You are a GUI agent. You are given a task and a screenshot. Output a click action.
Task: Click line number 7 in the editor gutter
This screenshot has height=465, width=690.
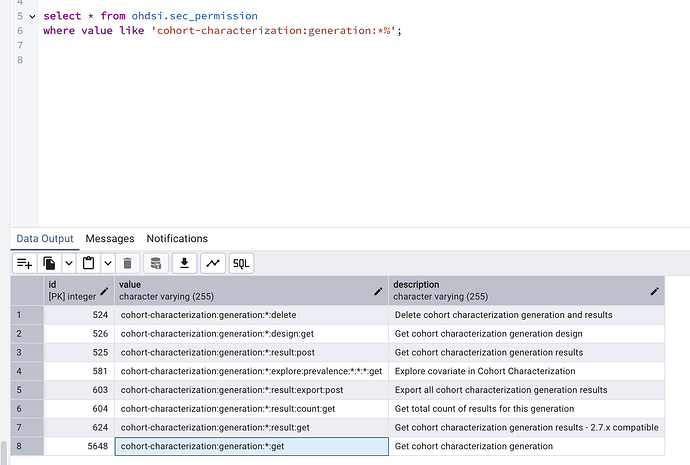[x=20, y=45]
